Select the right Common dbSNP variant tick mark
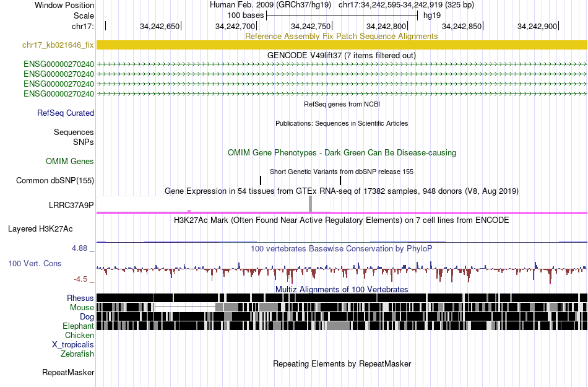 point(340,180)
